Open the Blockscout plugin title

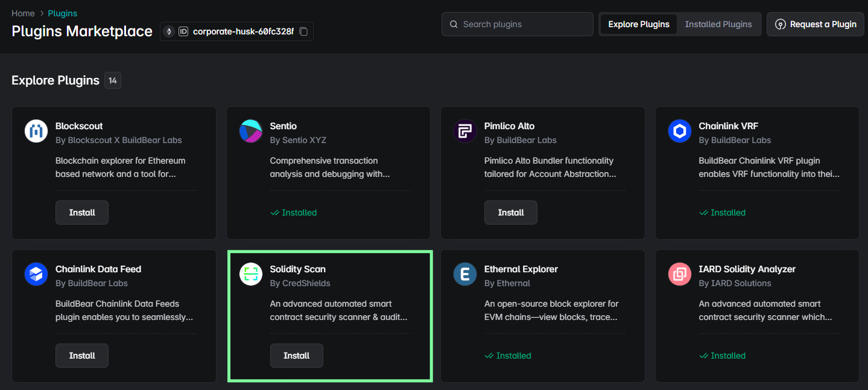pyautogui.click(x=79, y=126)
